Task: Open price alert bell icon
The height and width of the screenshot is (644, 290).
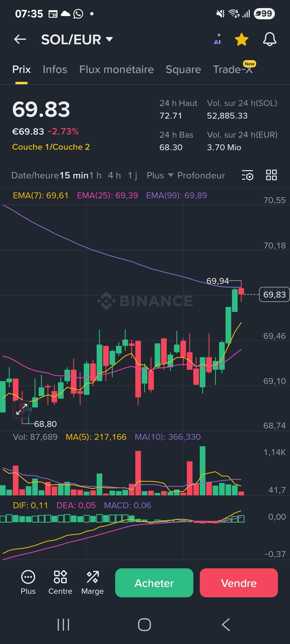Action: pyautogui.click(x=269, y=39)
